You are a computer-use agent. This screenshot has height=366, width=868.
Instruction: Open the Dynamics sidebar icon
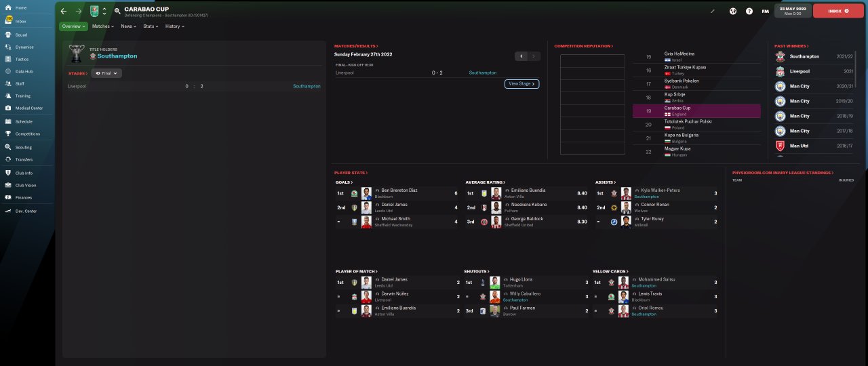point(8,47)
